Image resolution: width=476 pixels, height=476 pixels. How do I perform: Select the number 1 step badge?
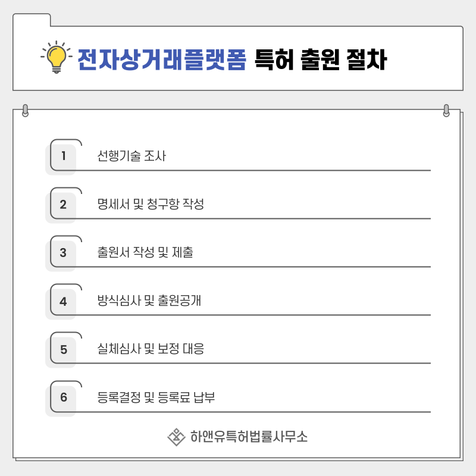click(63, 156)
